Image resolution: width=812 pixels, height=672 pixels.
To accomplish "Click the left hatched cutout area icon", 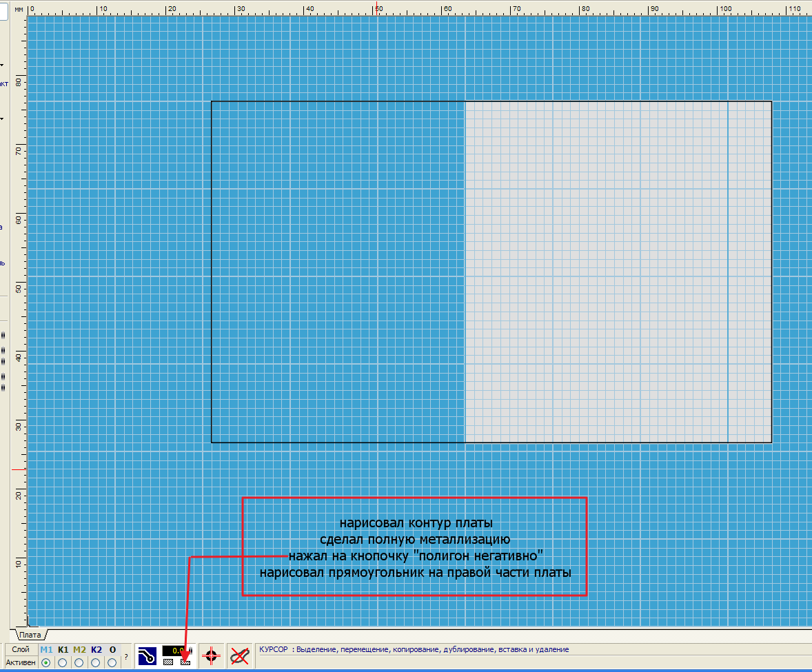I will pyautogui.click(x=168, y=662).
